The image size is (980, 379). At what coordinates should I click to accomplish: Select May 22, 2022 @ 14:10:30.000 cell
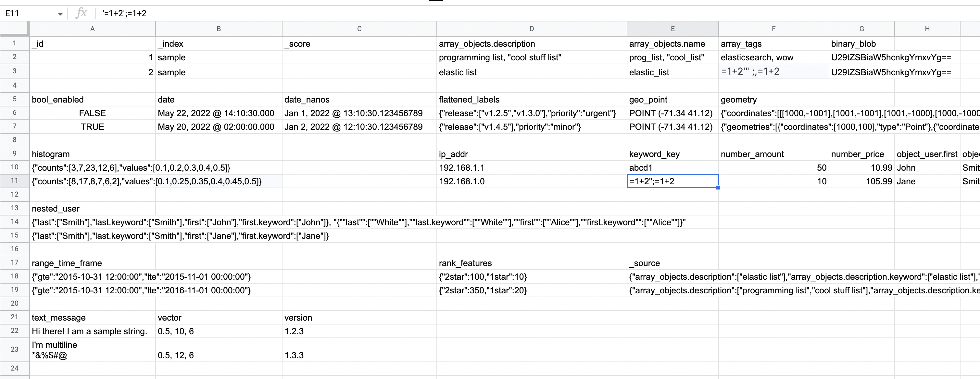(x=219, y=113)
